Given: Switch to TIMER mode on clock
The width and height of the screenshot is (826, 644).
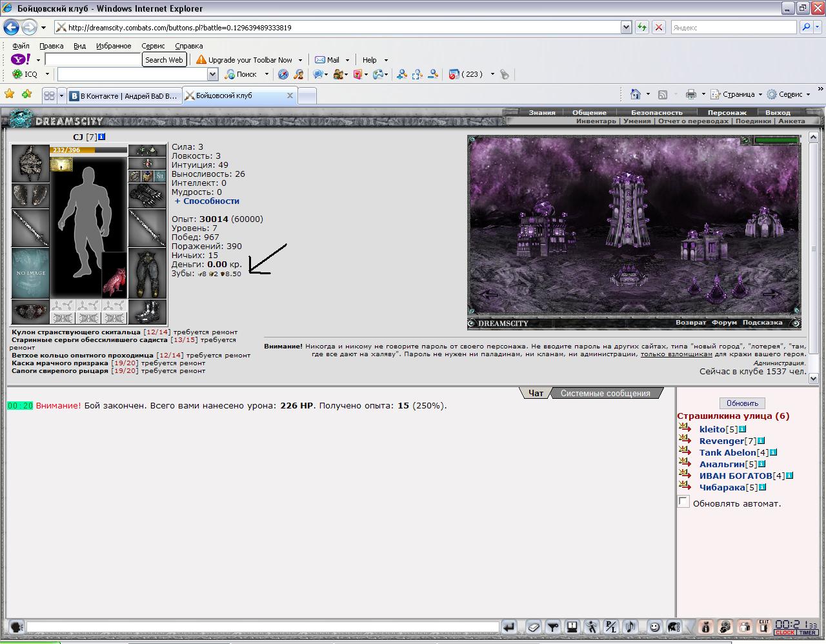Looking at the screenshot, I should [808, 633].
